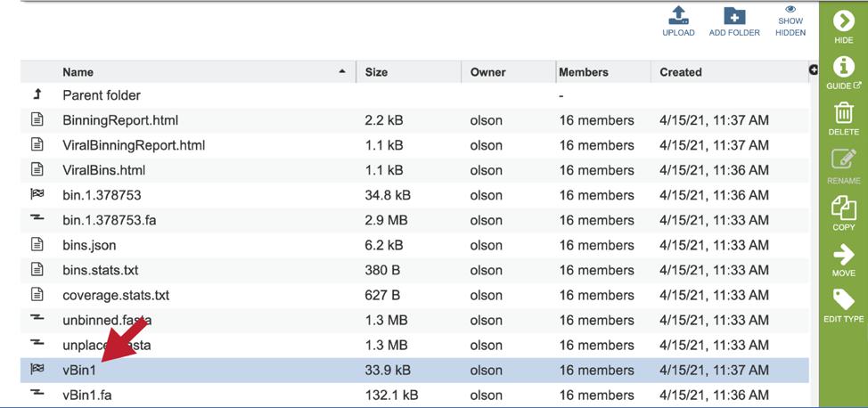Select vBin1.fa contigs file
This screenshot has width=868, height=408.
pyautogui.click(x=414, y=395)
